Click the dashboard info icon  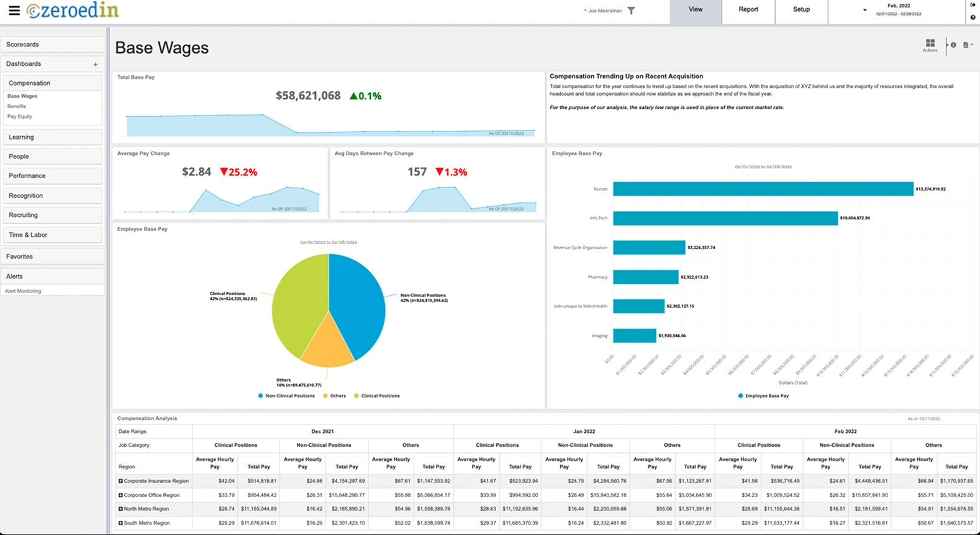[x=953, y=45]
